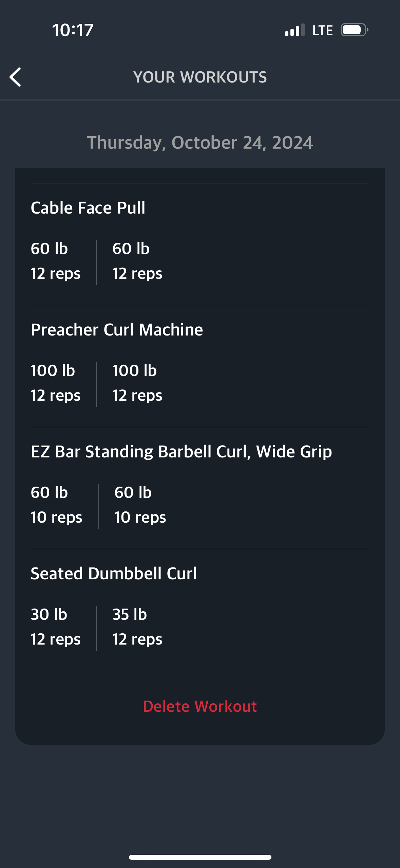Select second EZ Bar 10 reps set
The image size is (400, 868).
click(x=140, y=505)
